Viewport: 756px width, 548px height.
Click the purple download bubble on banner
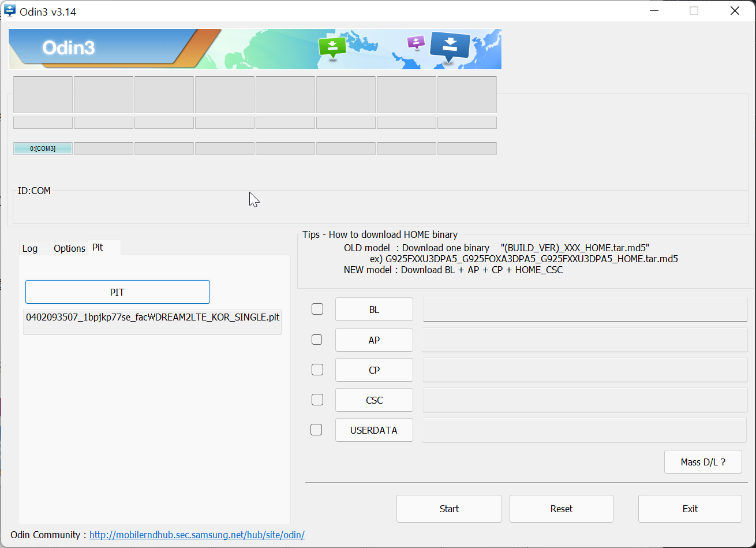click(x=416, y=43)
